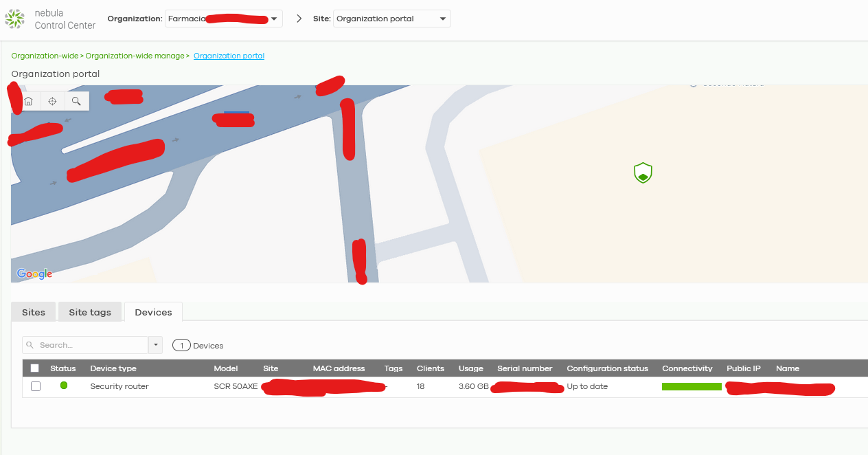Sort by the Serial number column header

tap(525, 368)
